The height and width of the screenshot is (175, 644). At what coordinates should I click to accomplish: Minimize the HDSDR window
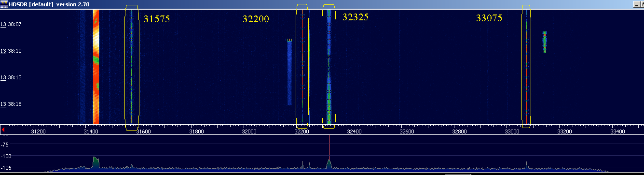[x=637, y=4]
